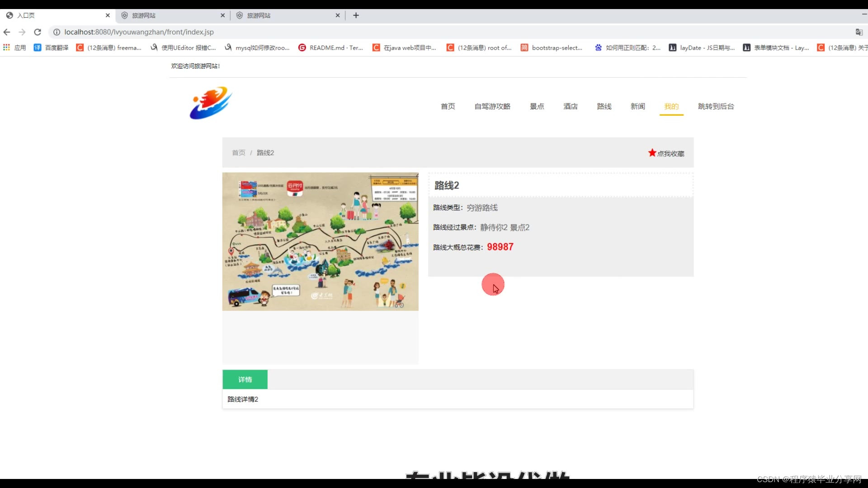Click 跳转到后台 link
Screen dimensions: 868x488
coord(716,106)
